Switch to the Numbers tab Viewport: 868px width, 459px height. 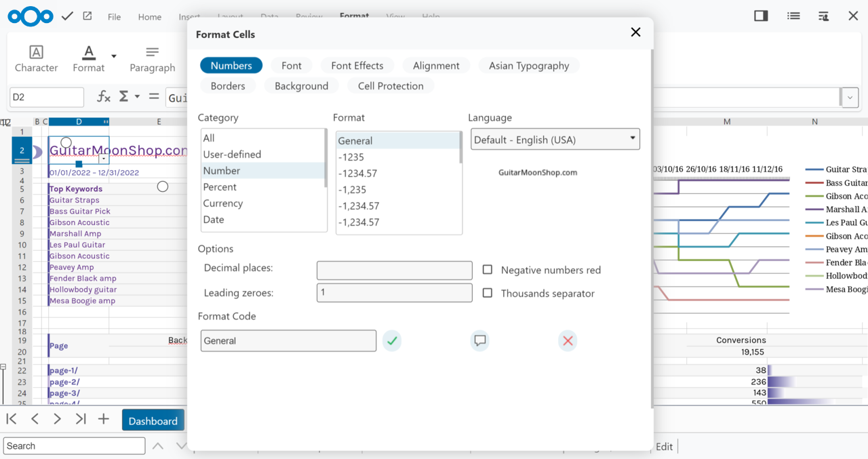pos(231,65)
